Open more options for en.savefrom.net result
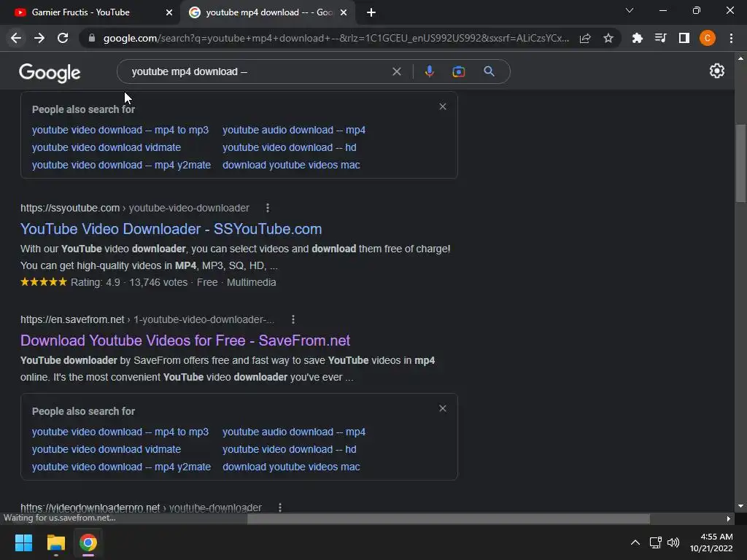747x560 pixels. [x=293, y=319]
